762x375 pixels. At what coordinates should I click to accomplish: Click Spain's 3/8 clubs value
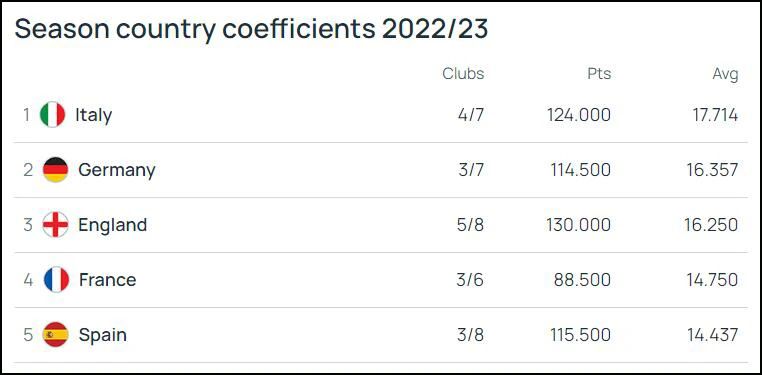470,335
